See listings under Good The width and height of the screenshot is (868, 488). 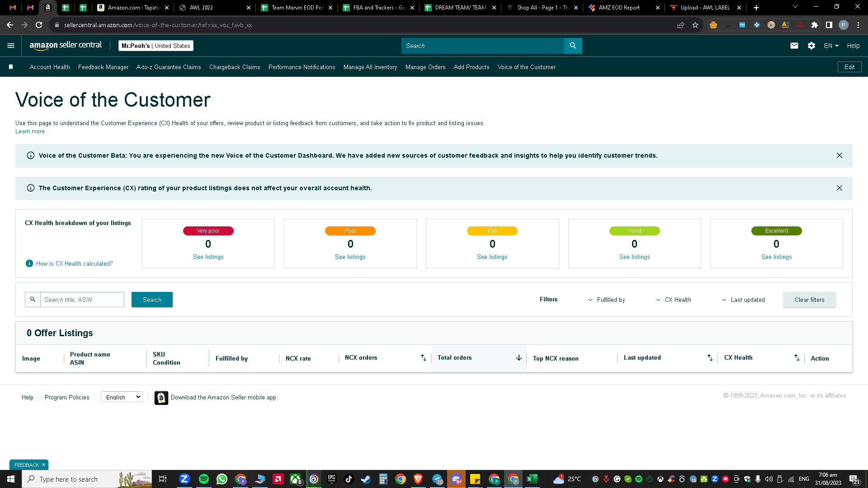click(635, 257)
